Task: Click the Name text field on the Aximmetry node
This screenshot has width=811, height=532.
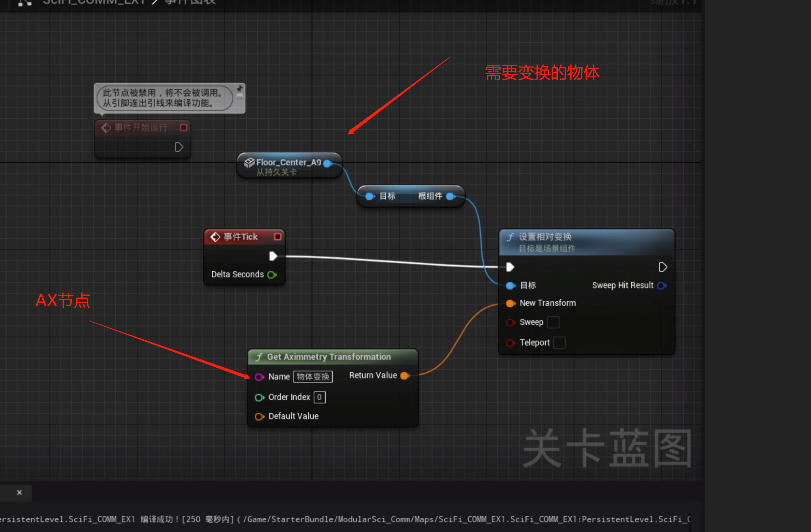Action: pyautogui.click(x=313, y=376)
